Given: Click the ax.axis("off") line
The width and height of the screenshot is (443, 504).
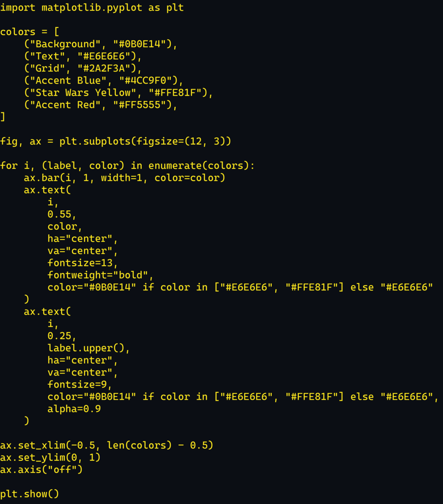Looking at the screenshot, I should (x=41, y=470).
